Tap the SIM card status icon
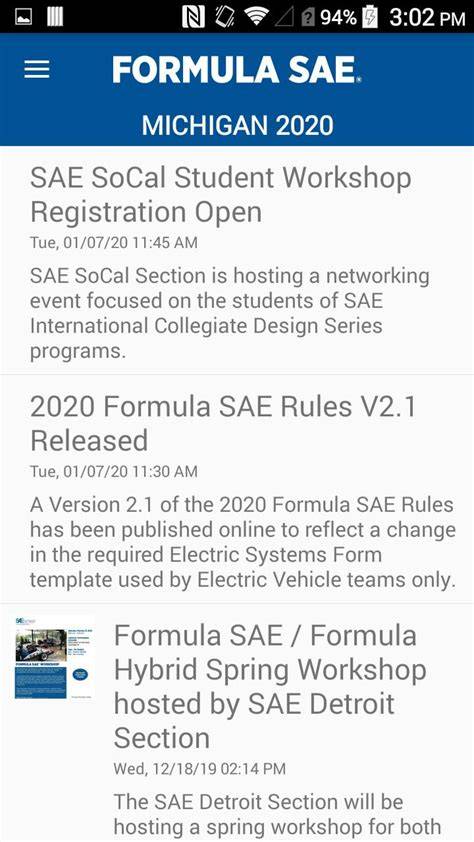The image size is (474, 842). (x=308, y=18)
